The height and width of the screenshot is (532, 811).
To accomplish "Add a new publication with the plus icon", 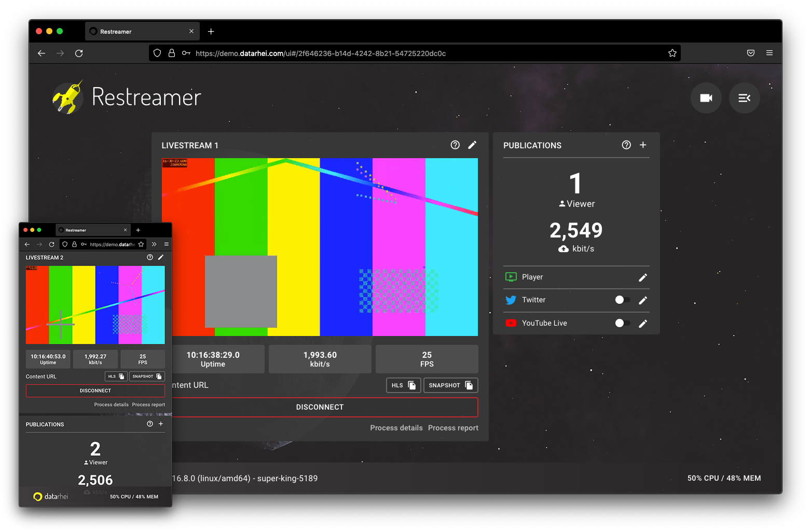I will coord(643,145).
